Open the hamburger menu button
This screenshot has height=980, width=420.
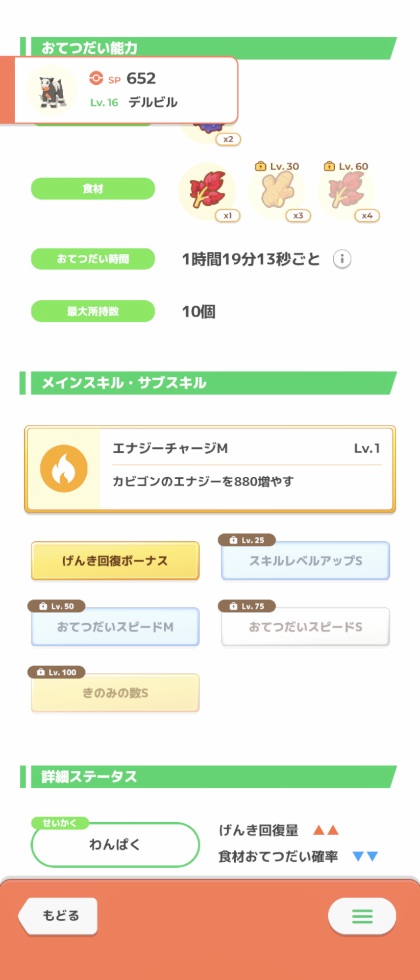tap(362, 916)
